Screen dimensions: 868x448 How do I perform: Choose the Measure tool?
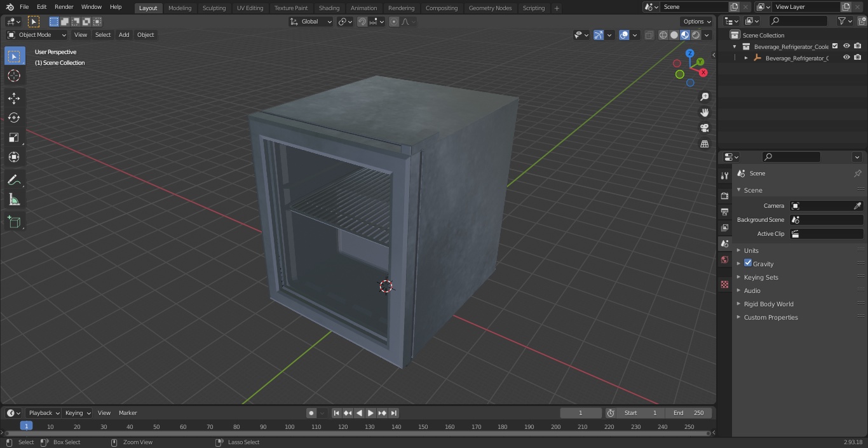pyautogui.click(x=14, y=200)
